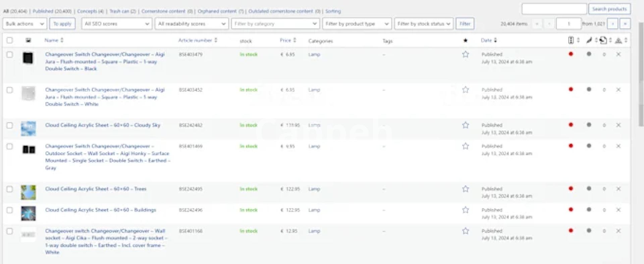Toggle featured star for Trees acrylic sheet
This screenshot has width=644, height=264.
pyautogui.click(x=465, y=189)
